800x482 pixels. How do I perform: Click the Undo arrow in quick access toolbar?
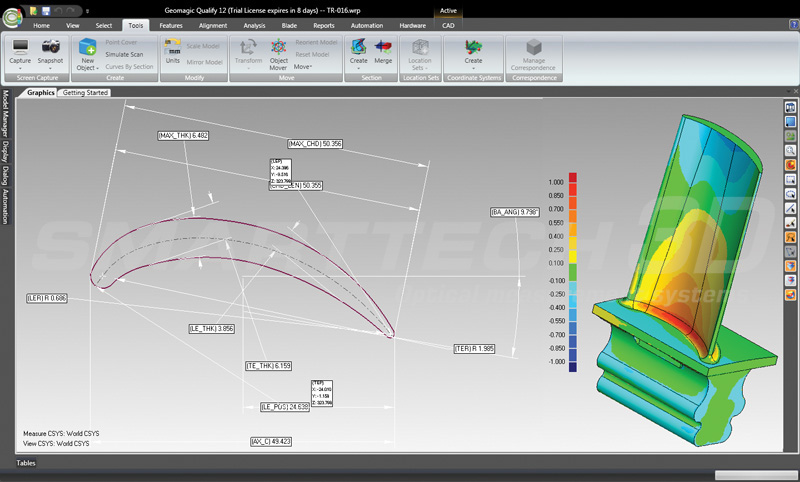[x=58, y=11]
